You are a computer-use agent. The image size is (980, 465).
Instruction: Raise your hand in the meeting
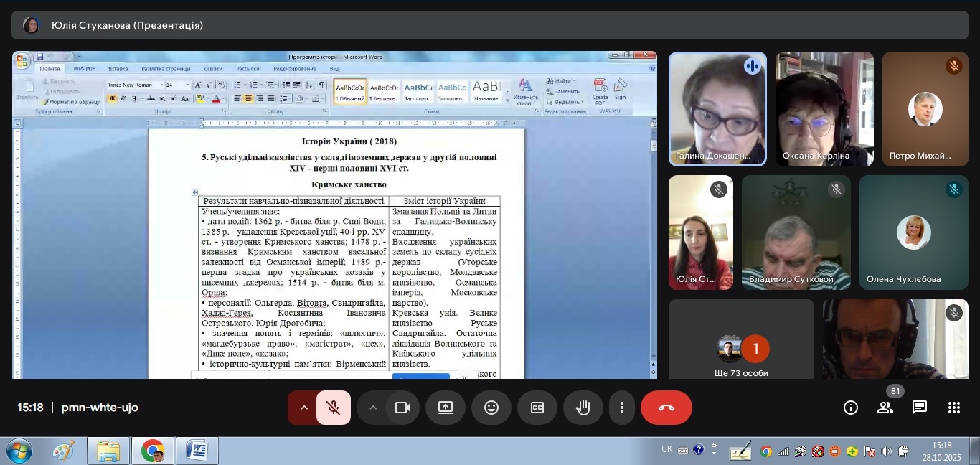[583, 408]
